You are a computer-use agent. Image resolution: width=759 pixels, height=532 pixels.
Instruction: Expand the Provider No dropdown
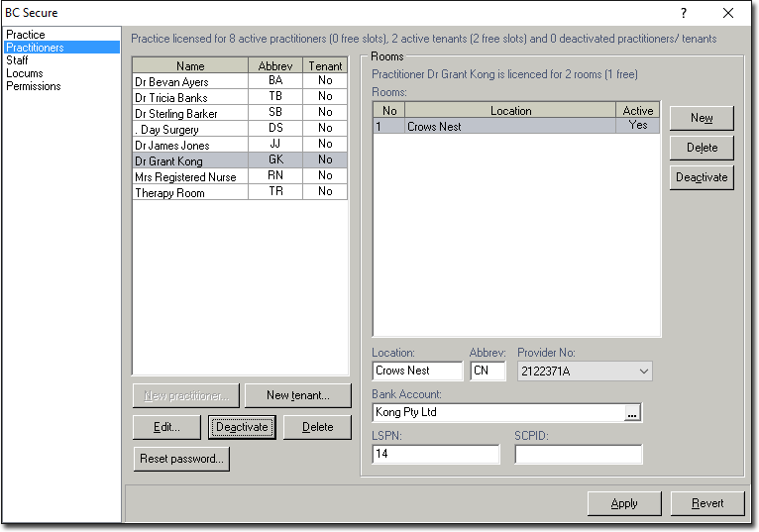644,372
